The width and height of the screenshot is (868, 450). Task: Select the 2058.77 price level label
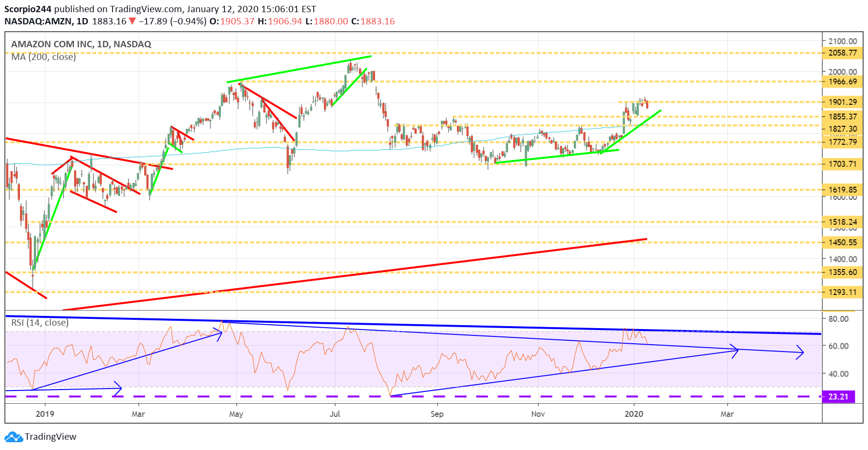(x=843, y=53)
